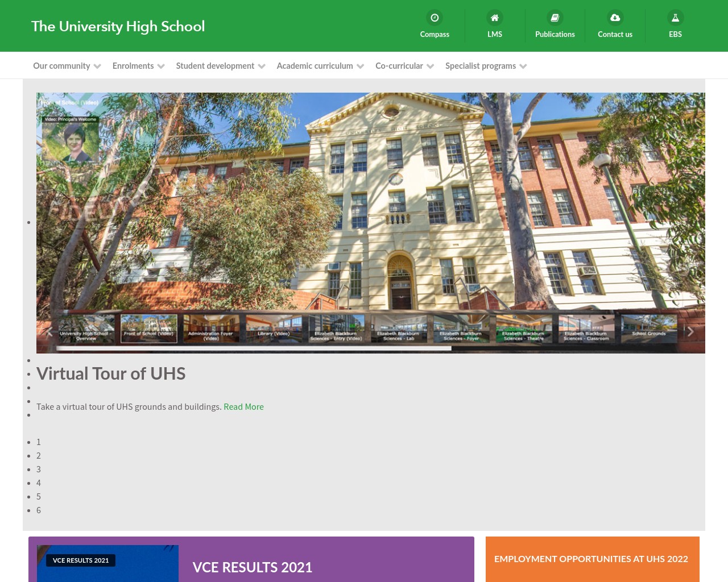
Task: Open the Our community menu item
Action: pos(61,65)
